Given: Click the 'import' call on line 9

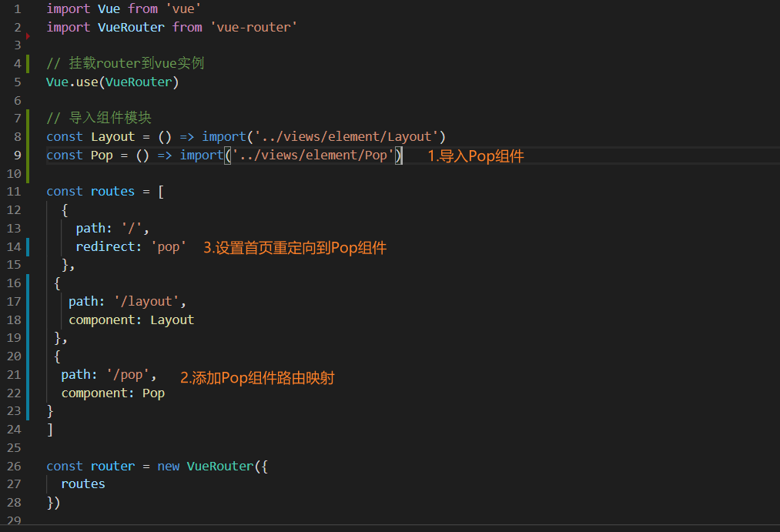Looking at the screenshot, I should pyautogui.click(x=202, y=155).
